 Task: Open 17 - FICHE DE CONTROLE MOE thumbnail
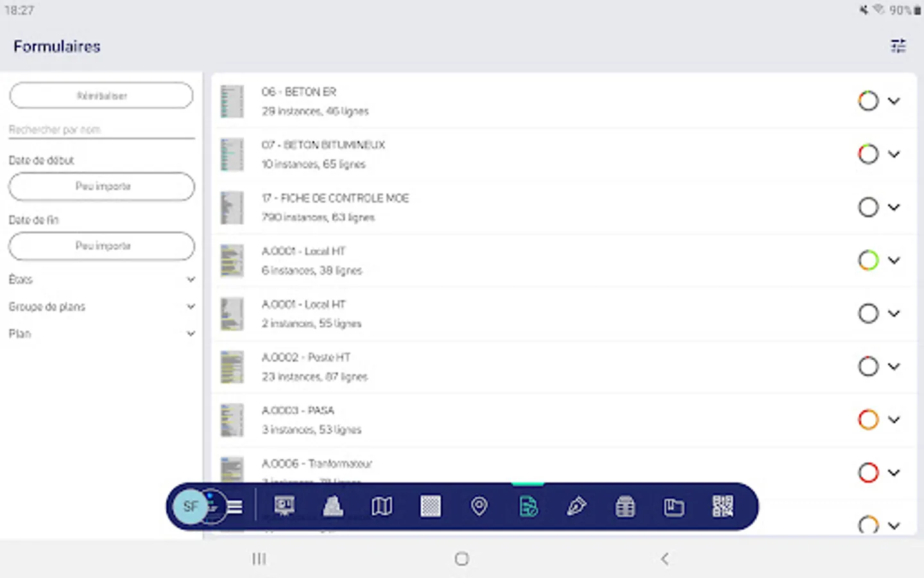[x=232, y=207]
